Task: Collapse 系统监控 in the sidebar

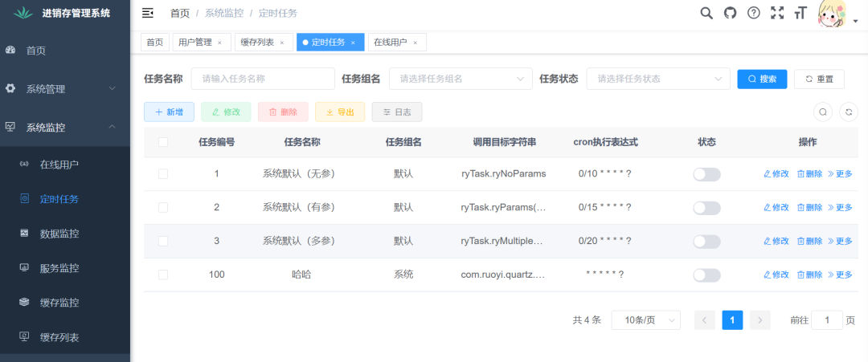Action: [65, 127]
